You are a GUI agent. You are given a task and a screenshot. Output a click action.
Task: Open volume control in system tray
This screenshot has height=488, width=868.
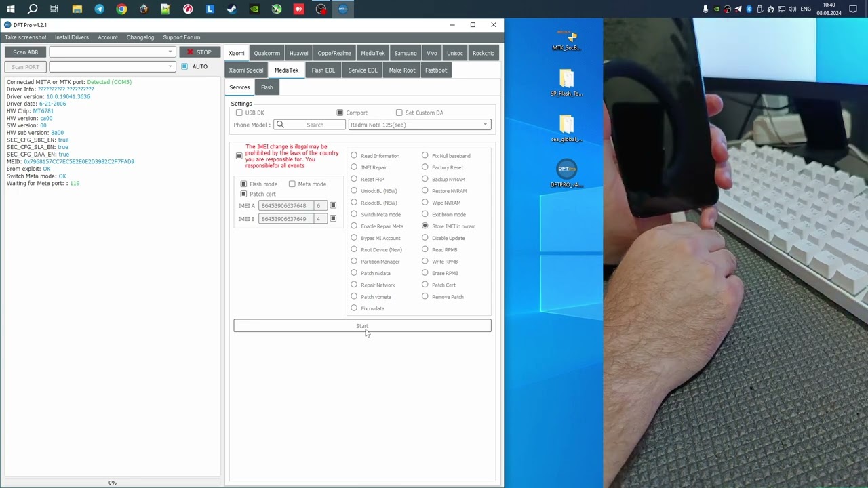pyautogui.click(x=792, y=9)
